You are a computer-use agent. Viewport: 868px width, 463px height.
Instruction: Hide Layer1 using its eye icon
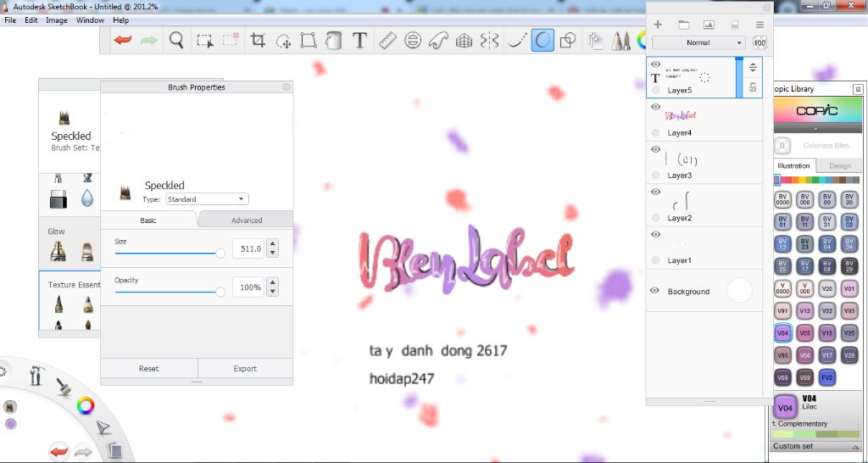click(x=655, y=235)
